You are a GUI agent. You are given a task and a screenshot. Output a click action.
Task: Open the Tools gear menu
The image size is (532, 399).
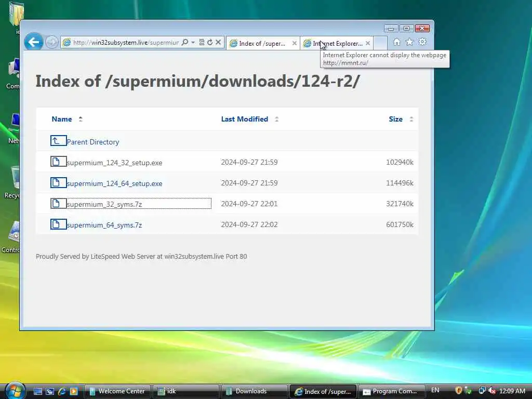422,42
